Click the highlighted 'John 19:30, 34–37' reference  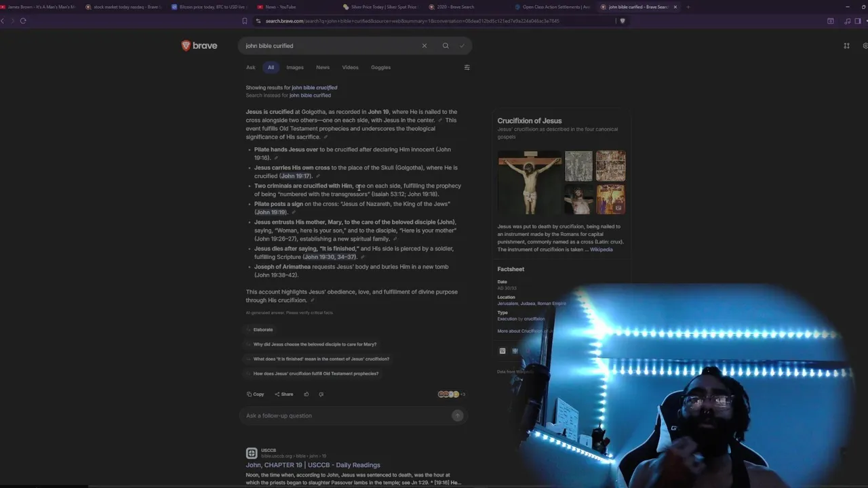330,257
